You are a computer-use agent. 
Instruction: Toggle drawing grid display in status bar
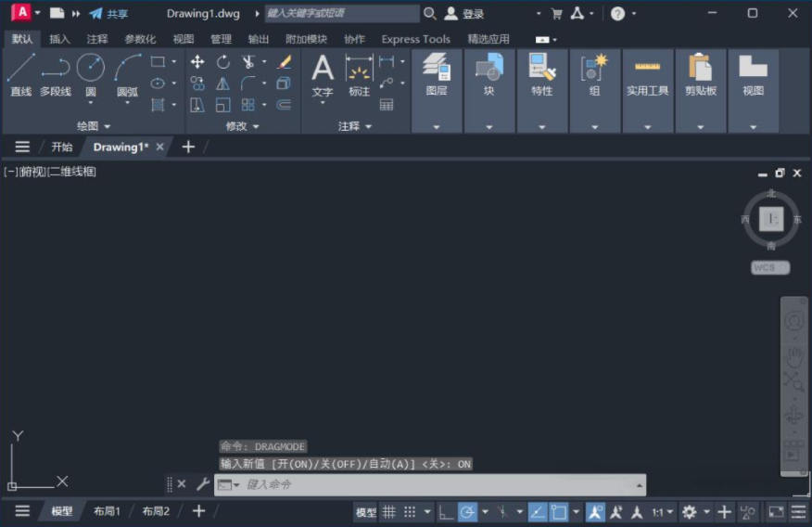(389, 512)
